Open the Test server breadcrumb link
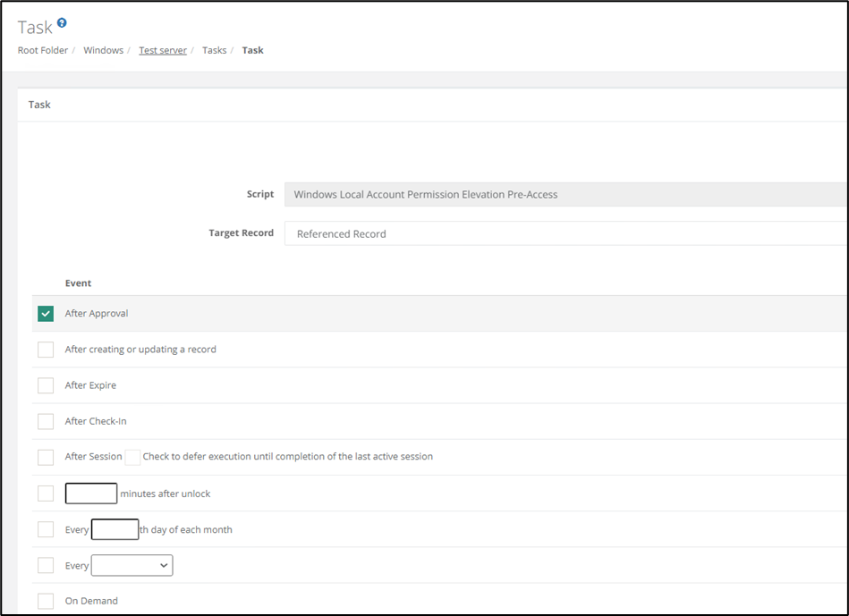Screen dimensions: 849x616 click(x=163, y=50)
